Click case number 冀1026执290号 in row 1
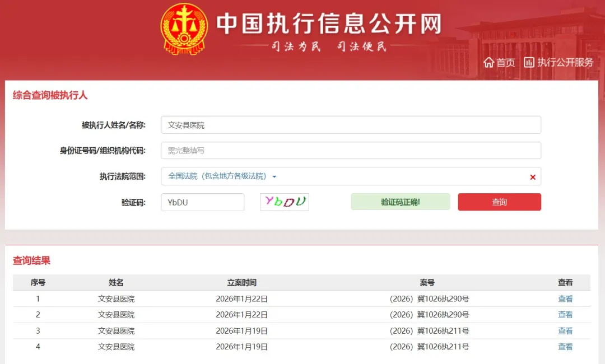 (443, 299)
